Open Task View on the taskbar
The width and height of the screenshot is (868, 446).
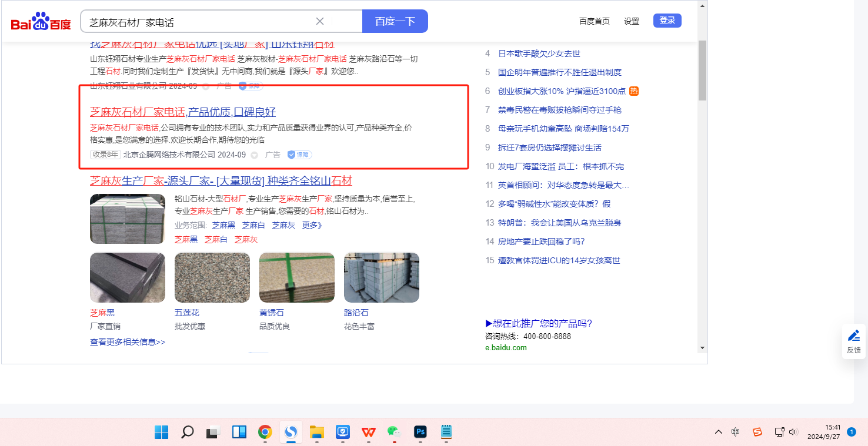(x=213, y=432)
